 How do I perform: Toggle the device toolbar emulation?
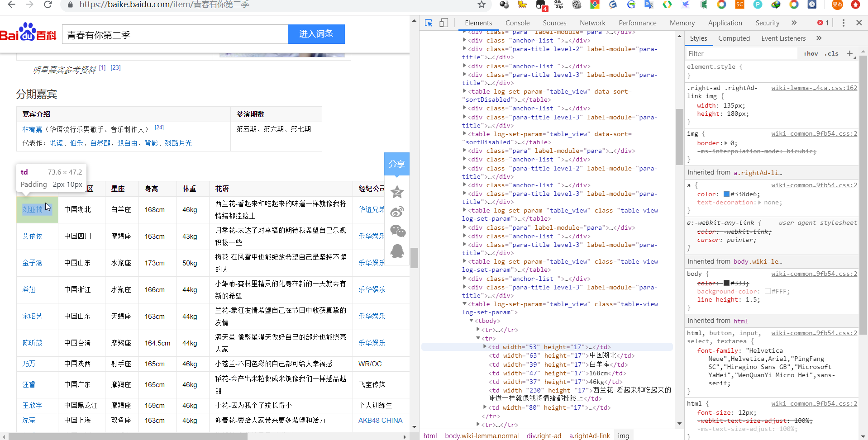[444, 23]
